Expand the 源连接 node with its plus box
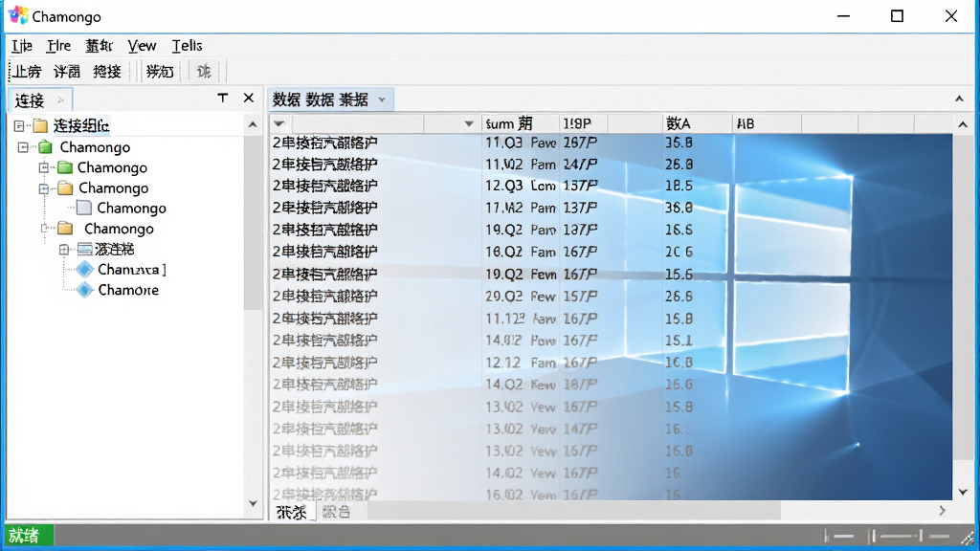Image resolution: width=980 pixels, height=551 pixels. (x=64, y=250)
